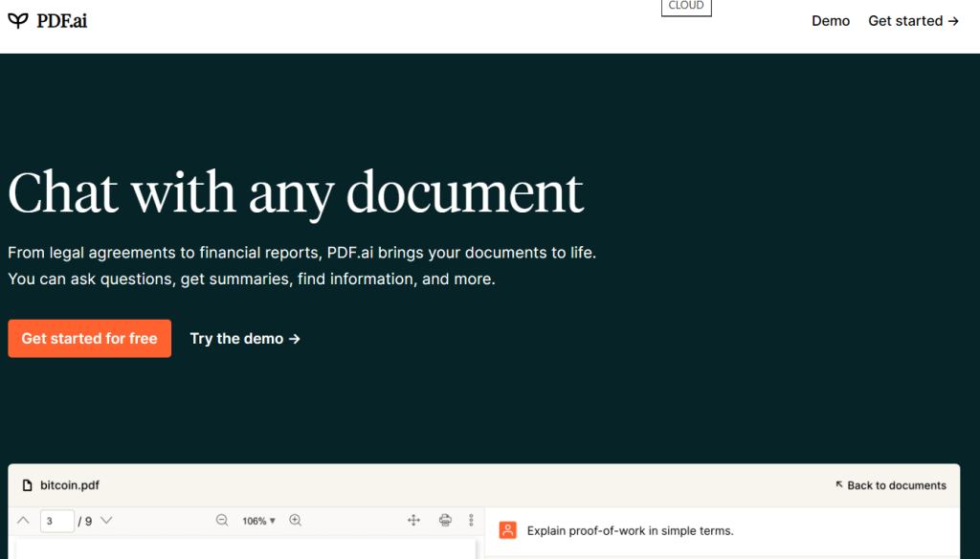
Task: Click the PDF.ai logo
Action: click(48, 21)
